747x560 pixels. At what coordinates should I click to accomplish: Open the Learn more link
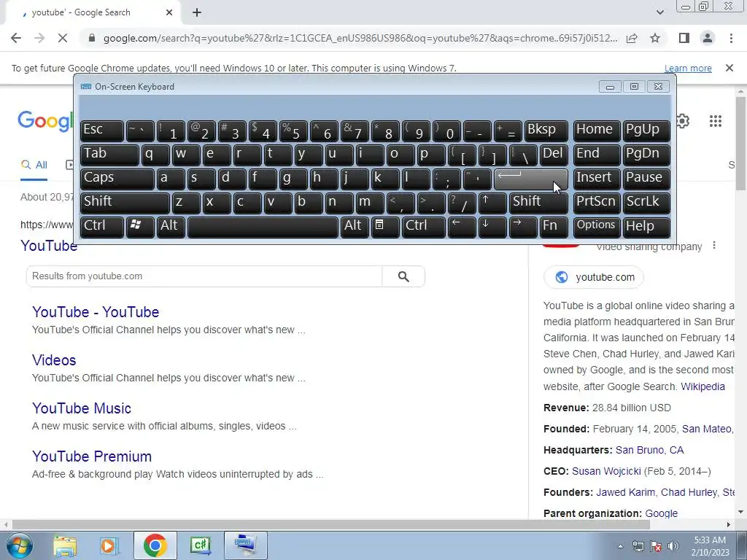(x=688, y=68)
